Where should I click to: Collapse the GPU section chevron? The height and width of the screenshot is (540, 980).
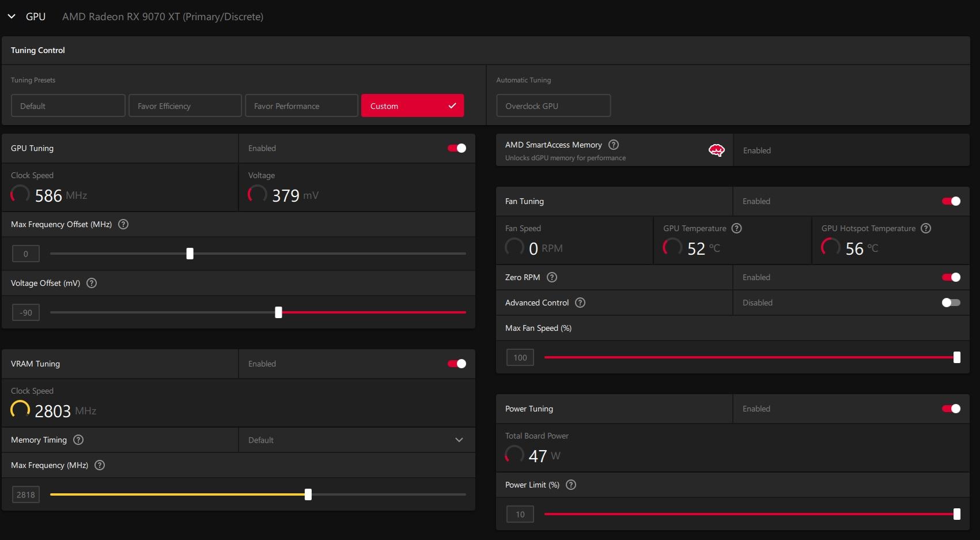pos(12,17)
